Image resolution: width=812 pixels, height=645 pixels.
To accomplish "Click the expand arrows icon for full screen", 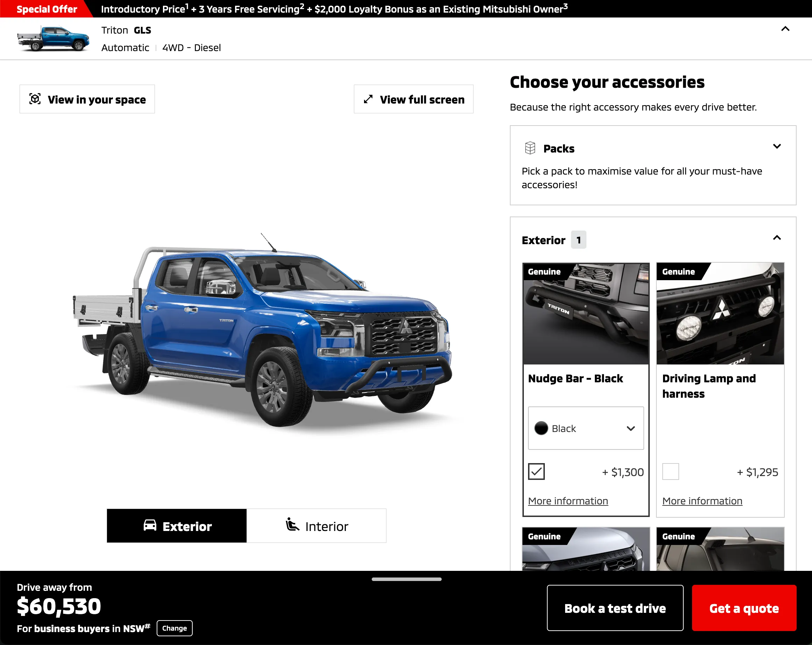I will click(368, 99).
